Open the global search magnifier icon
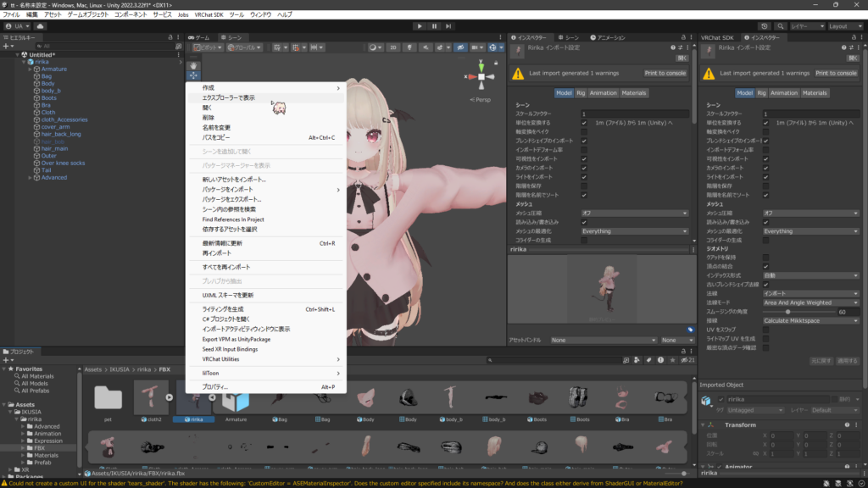Image resolution: width=868 pixels, height=488 pixels. [x=780, y=26]
